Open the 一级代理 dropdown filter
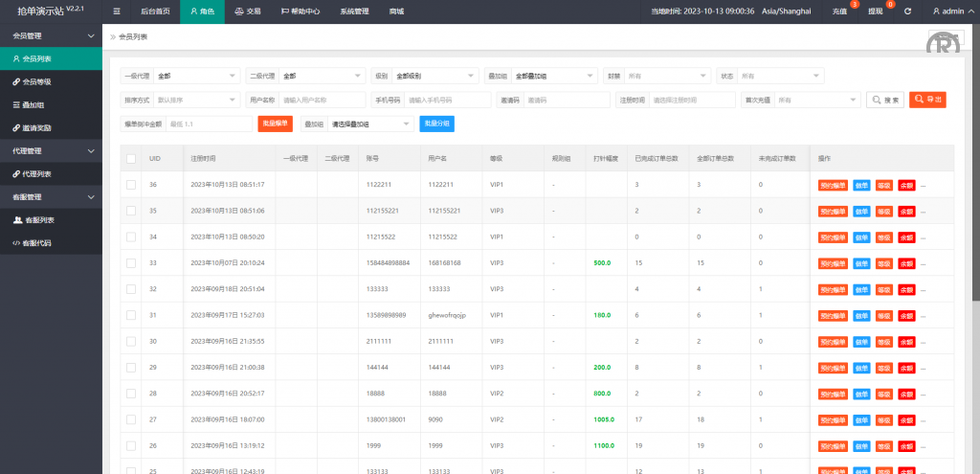The width and height of the screenshot is (980, 474). (196, 76)
